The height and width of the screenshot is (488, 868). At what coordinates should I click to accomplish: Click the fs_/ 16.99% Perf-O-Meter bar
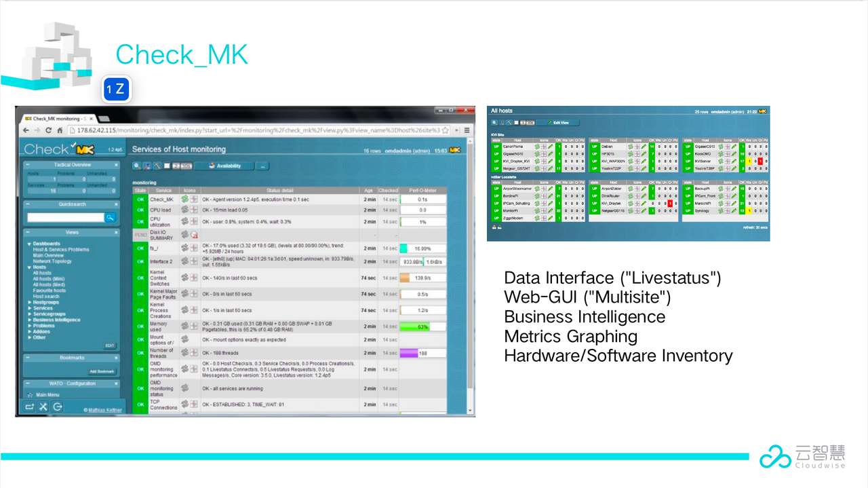coord(423,248)
